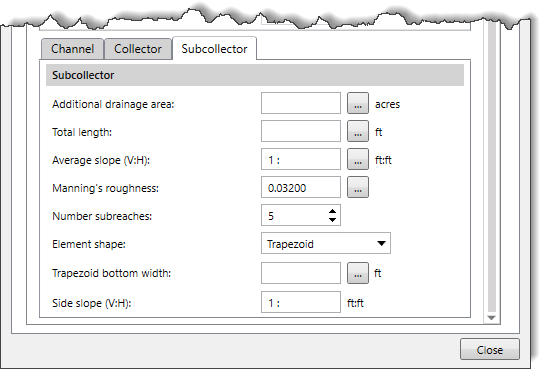Select the Subcollector tab
546x369 pixels.
click(x=214, y=49)
